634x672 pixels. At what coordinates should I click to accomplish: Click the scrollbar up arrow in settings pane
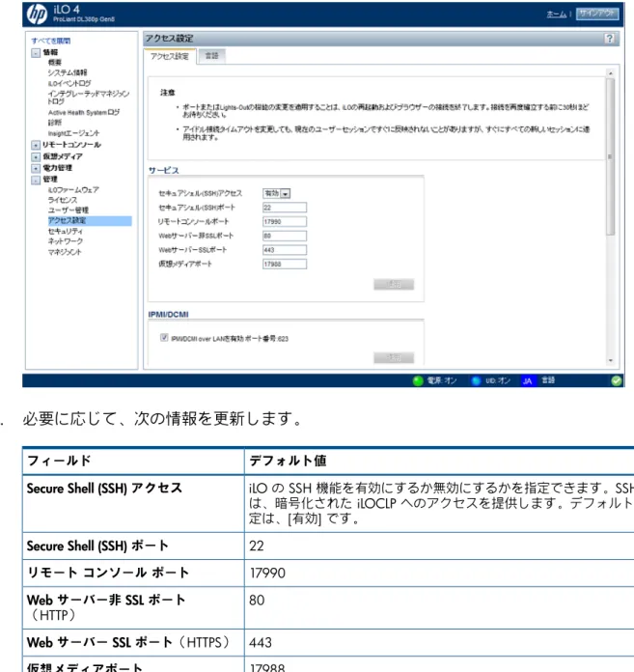coord(611,73)
